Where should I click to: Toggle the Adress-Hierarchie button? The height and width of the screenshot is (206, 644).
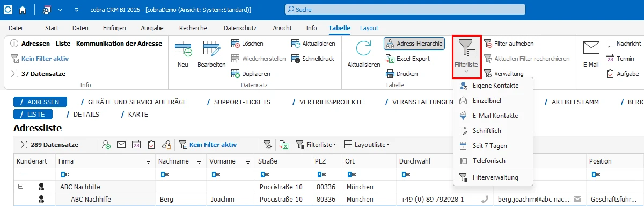pos(414,44)
